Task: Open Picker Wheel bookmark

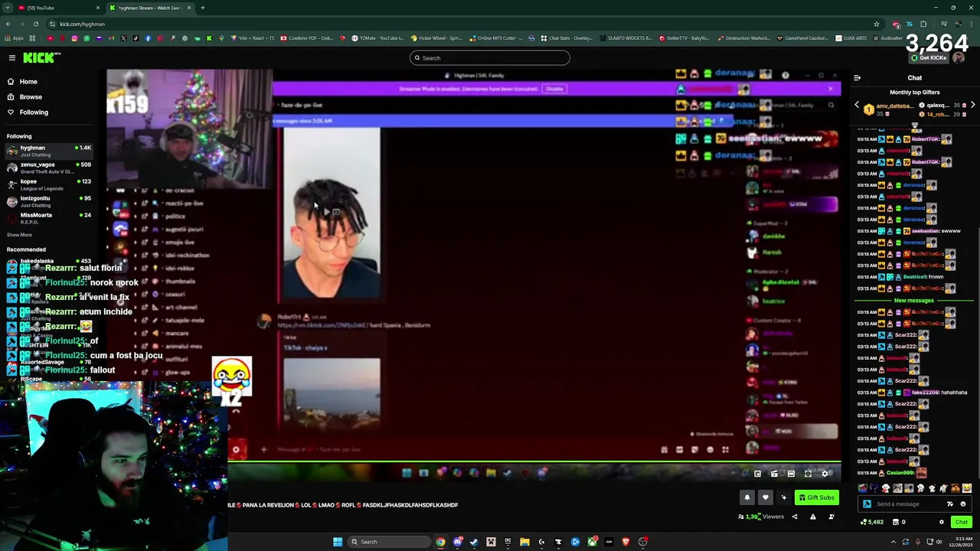Action: (x=436, y=38)
